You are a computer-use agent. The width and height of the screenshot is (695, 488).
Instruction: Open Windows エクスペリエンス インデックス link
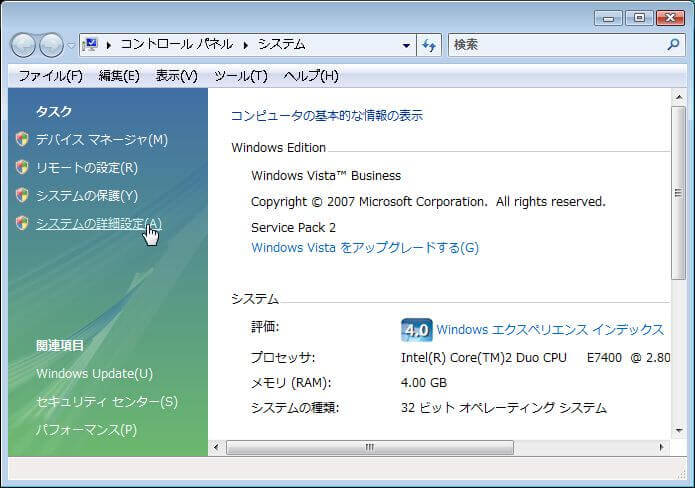click(550, 329)
